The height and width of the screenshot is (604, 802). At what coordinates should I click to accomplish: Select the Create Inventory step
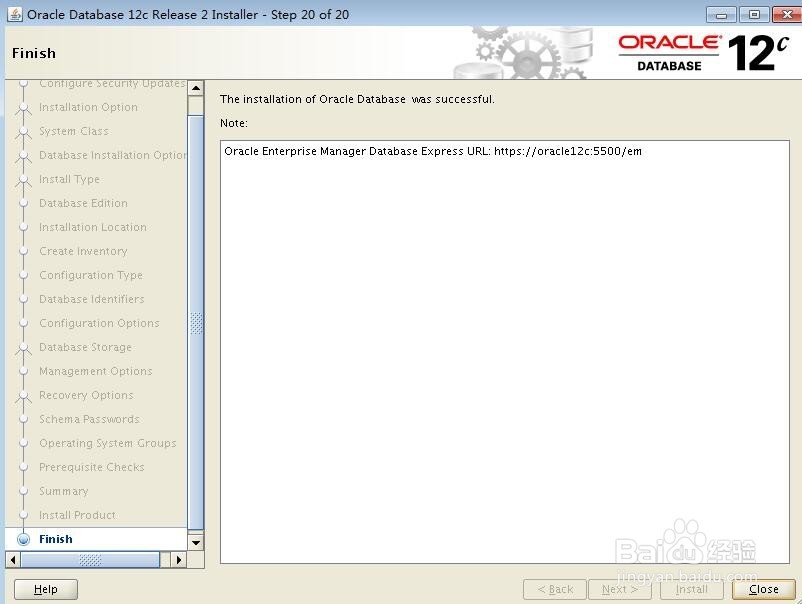pyautogui.click(x=83, y=251)
